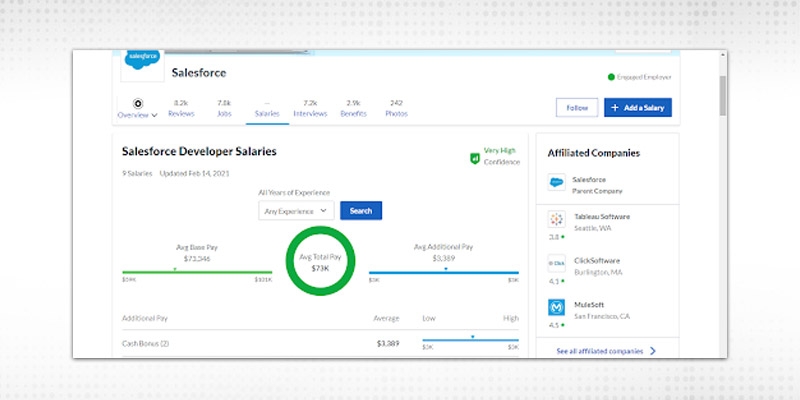
Task: Click the ClickSoftware 4.1 rating
Action: coord(556,281)
